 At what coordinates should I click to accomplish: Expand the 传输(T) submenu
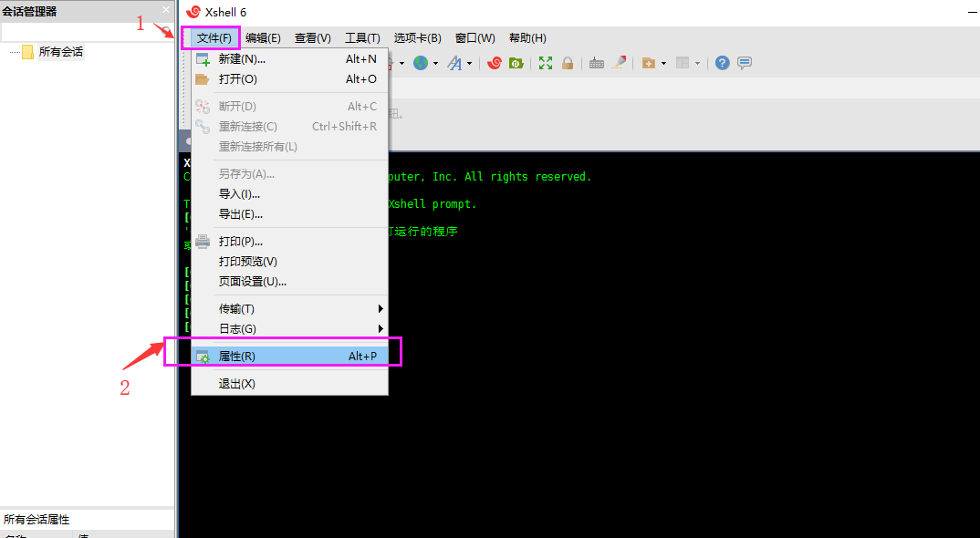tap(289, 309)
